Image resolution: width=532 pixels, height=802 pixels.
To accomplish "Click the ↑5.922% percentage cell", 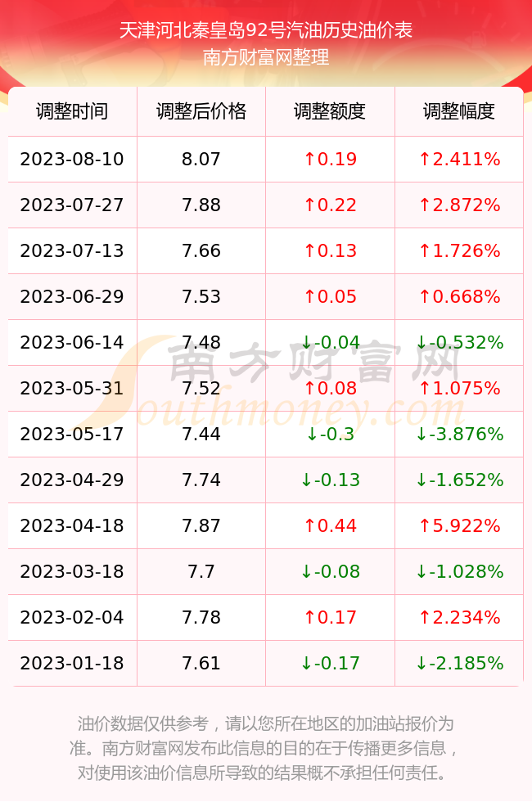I will [x=459, y=525].
